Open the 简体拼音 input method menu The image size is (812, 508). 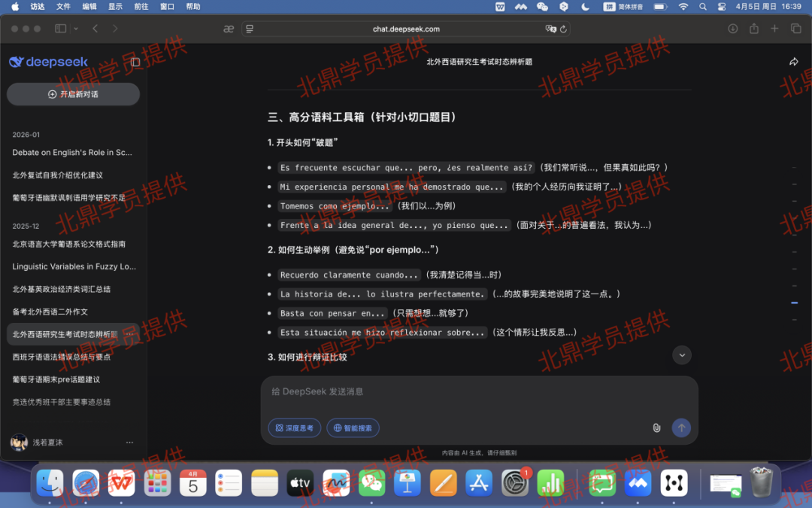click(x=623, y=7)
